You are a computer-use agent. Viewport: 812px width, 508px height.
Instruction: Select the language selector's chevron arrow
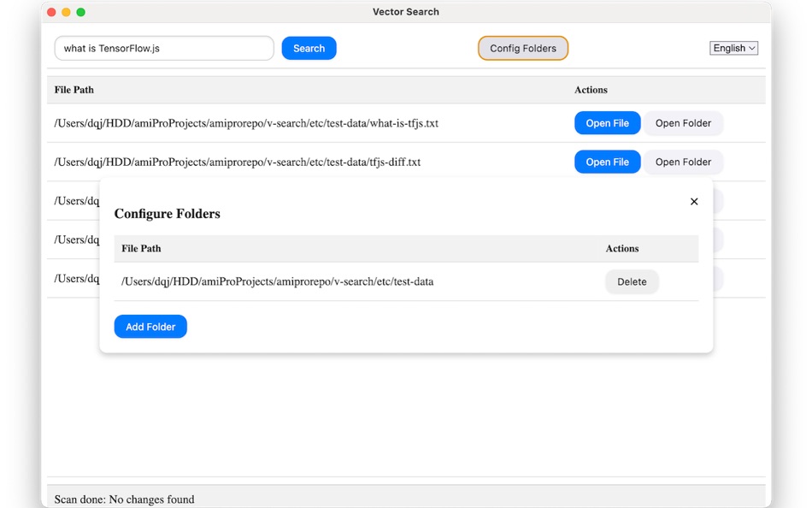[x=750, y=48]
